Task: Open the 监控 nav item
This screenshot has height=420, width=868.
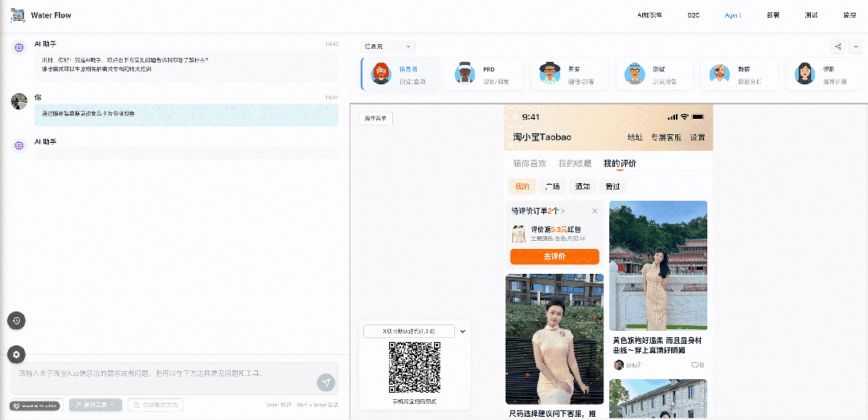Action: pyautogui.click(x=850, y=15)
